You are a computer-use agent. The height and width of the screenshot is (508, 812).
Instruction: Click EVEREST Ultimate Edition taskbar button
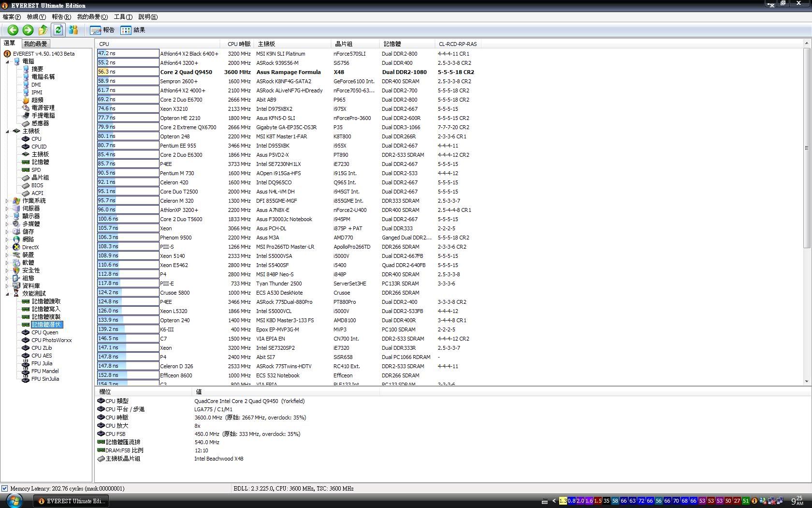point(71,501)
